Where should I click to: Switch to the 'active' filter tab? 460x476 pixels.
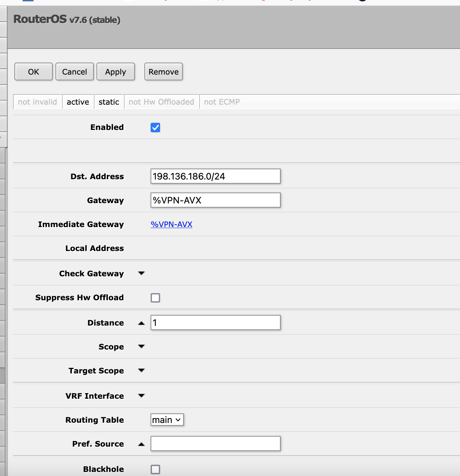coord(78,102)
